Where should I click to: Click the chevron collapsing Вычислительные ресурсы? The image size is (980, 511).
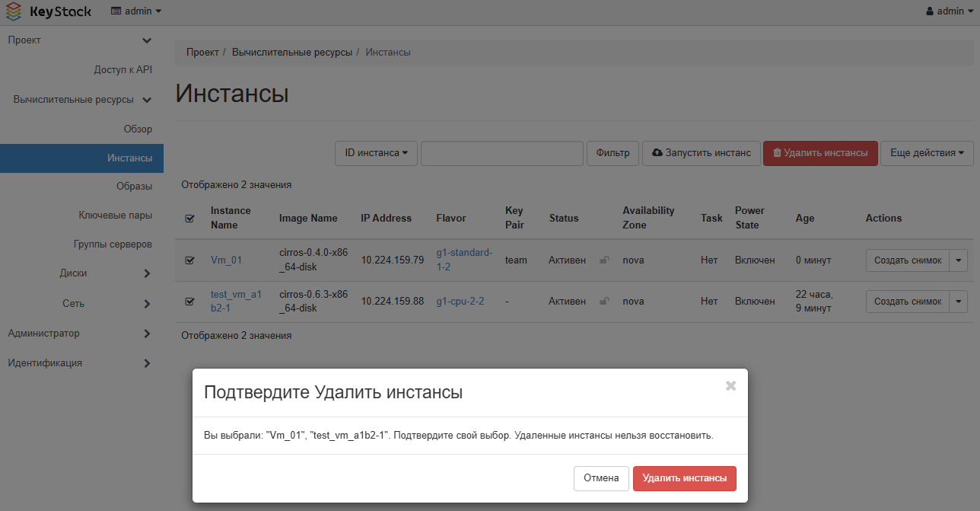point(149,98)
